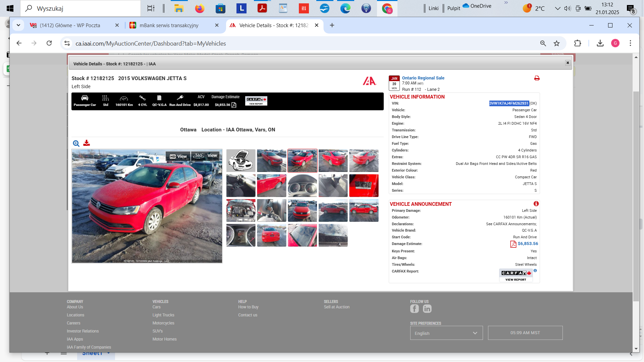Open the Light Trucks footer link

[163, 315]
